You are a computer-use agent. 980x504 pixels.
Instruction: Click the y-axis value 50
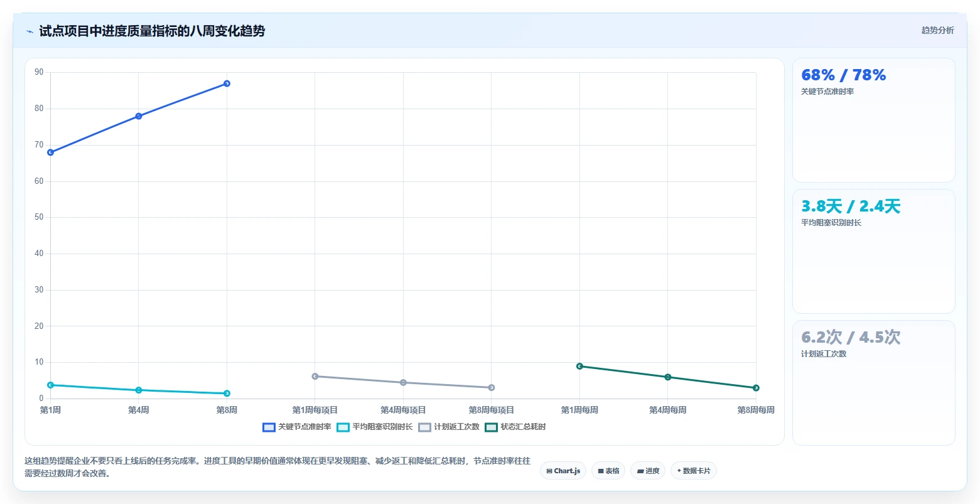click(x=39, y=217)
